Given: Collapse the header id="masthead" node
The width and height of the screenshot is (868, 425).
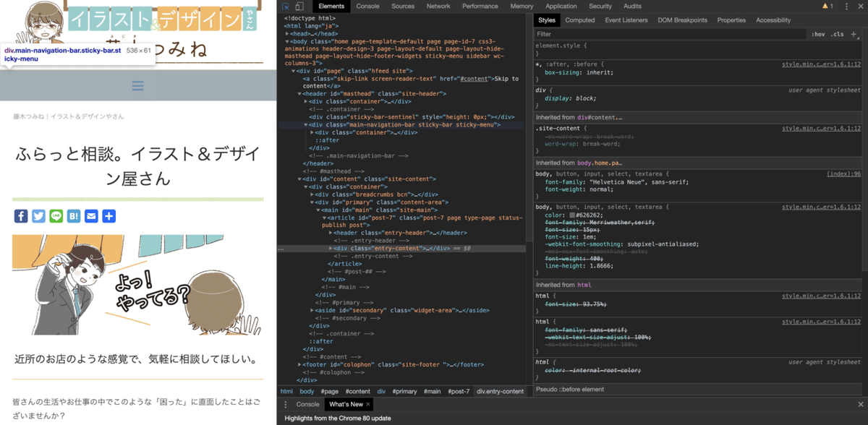Looking at the screenshot, I should click(x=300, y=93).
